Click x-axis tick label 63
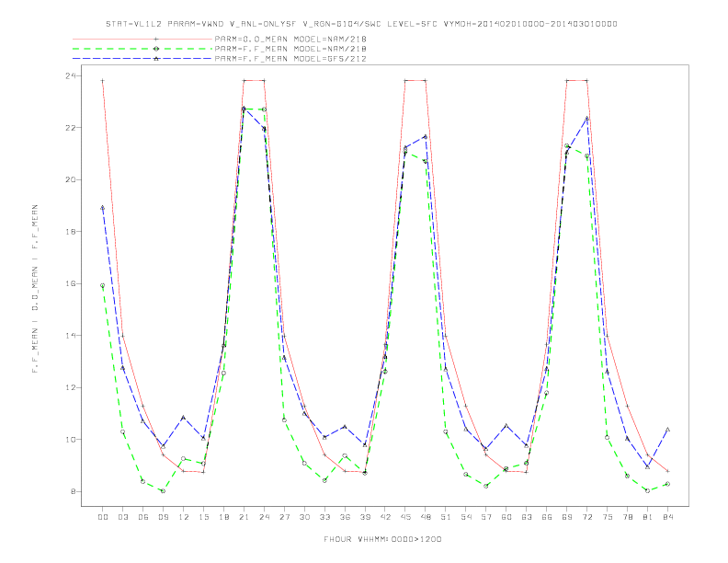Screen dimensions: 728x563 pyautogui.click(x=527, y=517)
